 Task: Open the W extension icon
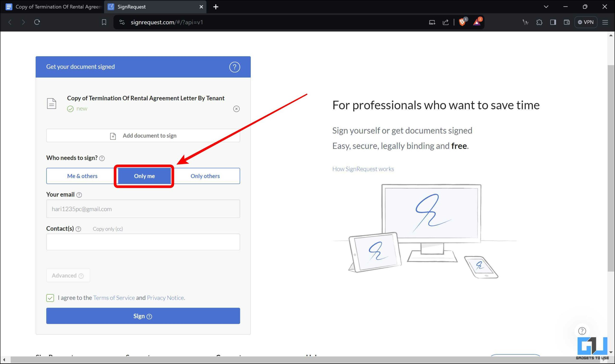pyautogui.click(x=525, y=22)
